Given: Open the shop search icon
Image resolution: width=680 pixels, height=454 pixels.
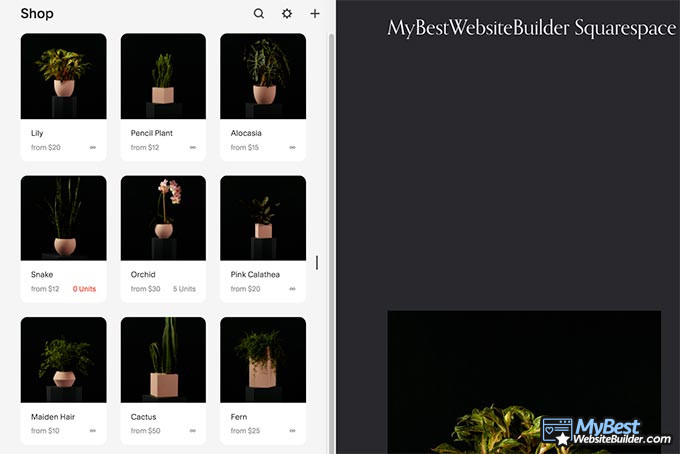Looking at the screenshot, I should [259, 14].
